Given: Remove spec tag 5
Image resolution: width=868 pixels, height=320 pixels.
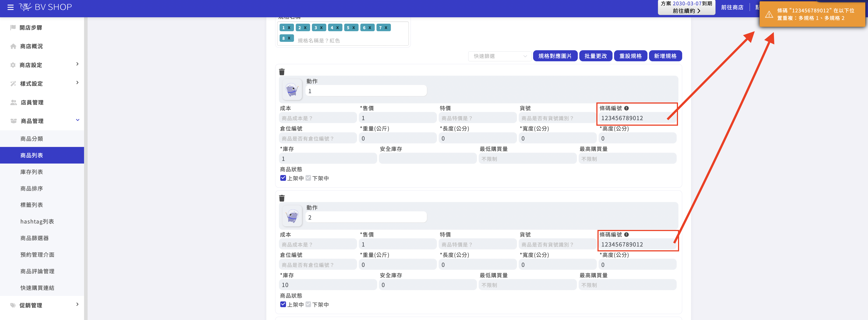Looking at the screenshot, I should pyautogui.click(x=353, y=28).
